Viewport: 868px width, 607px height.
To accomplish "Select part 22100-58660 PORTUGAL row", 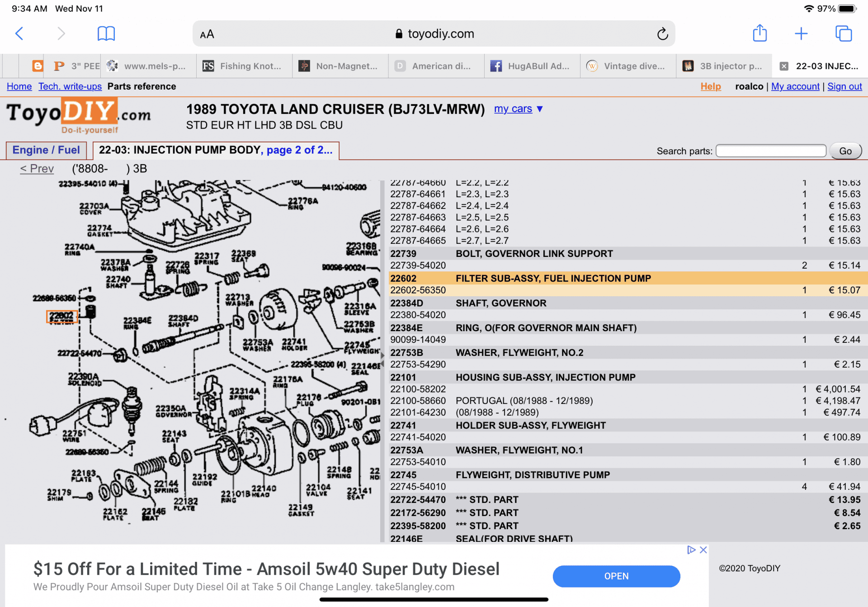I will [628, 401].
